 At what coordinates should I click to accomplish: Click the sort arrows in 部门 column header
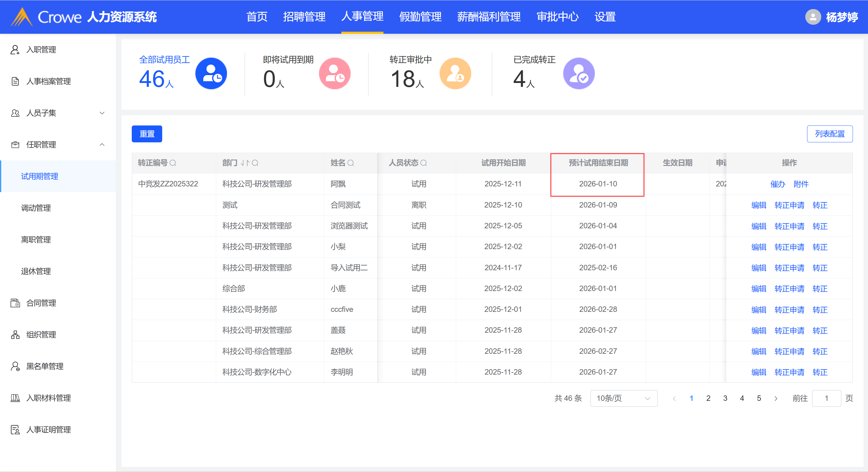point(245,163)
